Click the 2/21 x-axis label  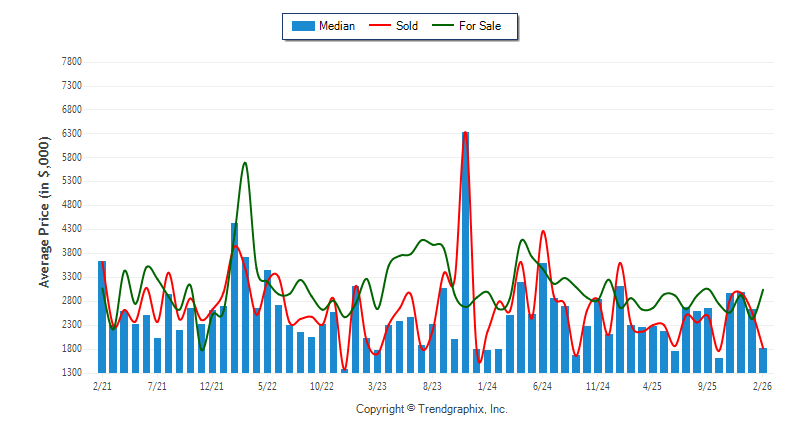102,385
